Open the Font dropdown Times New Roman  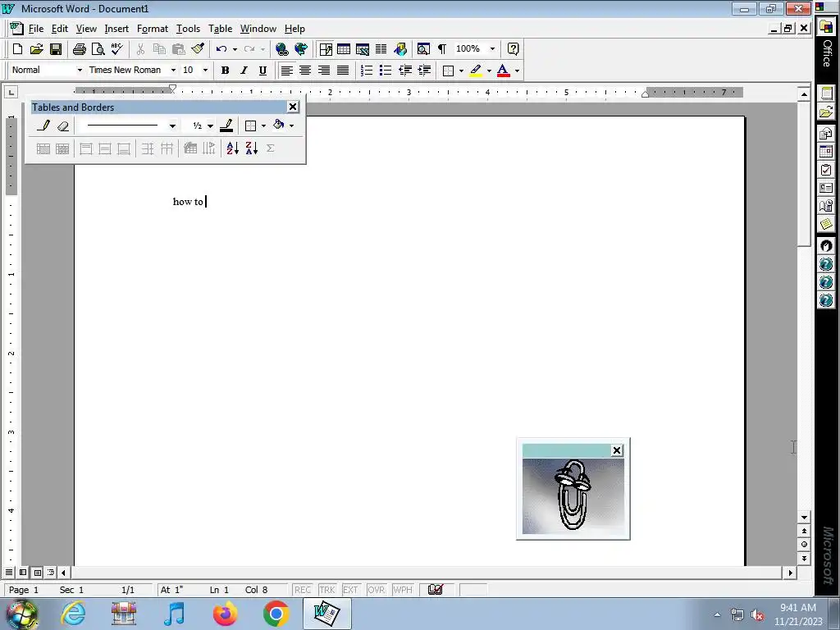[x=173, y=71]
